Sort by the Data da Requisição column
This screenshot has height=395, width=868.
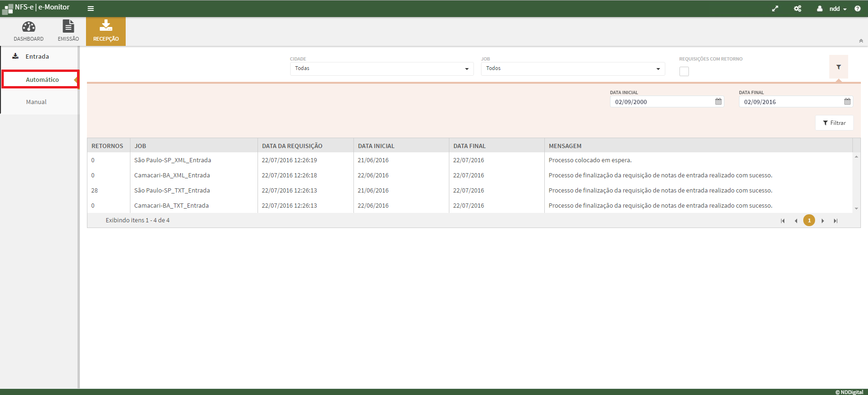(292, 146)
